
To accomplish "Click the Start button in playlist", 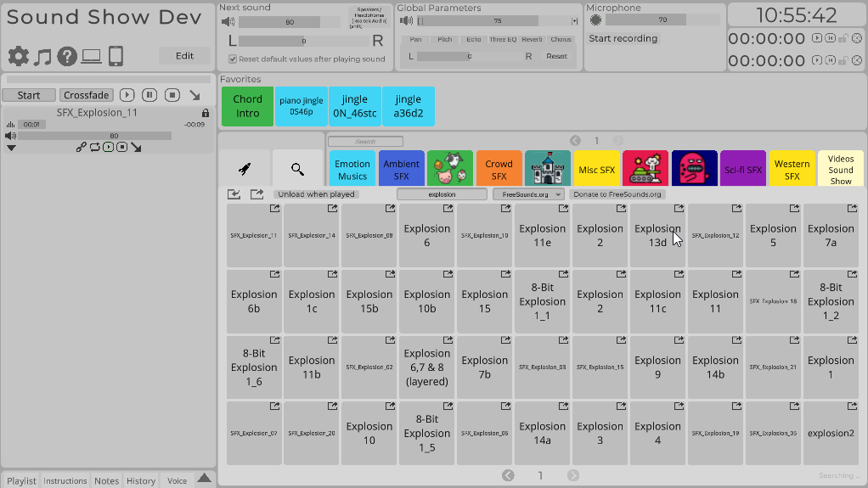I will [x=29, y=95].
